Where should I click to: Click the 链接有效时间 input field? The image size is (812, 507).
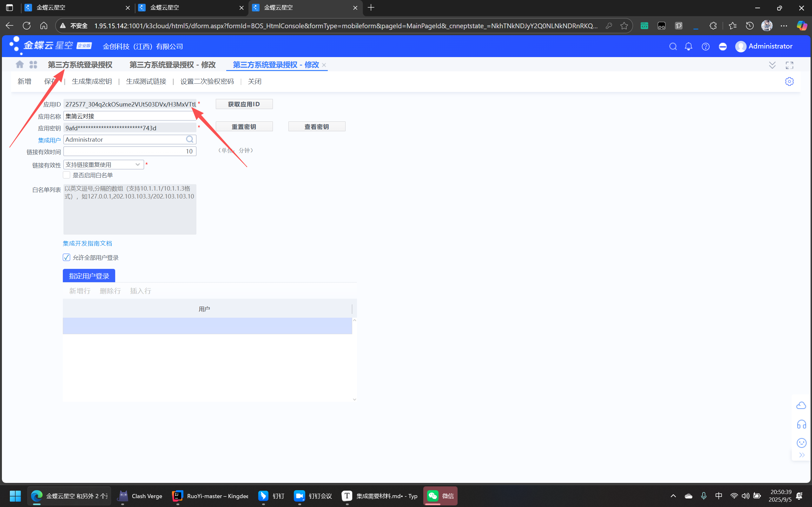[x=129, y=151]
